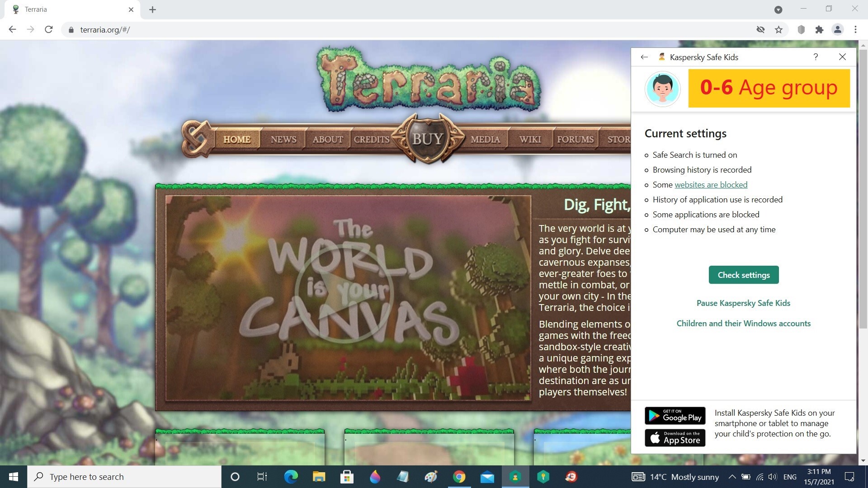Viewport: 868px width, 488px height.
Task: Play the World is your Canvas video
Action: click(x=344, y=294)
